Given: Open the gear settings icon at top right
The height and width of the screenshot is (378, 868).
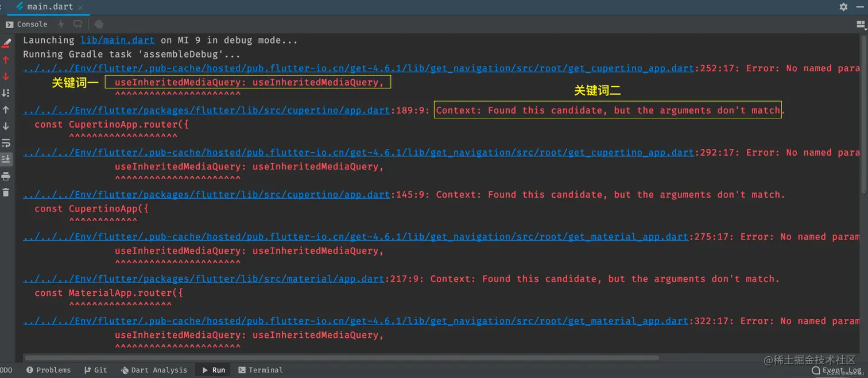Looking at the screenshot, I should (843, 7).
